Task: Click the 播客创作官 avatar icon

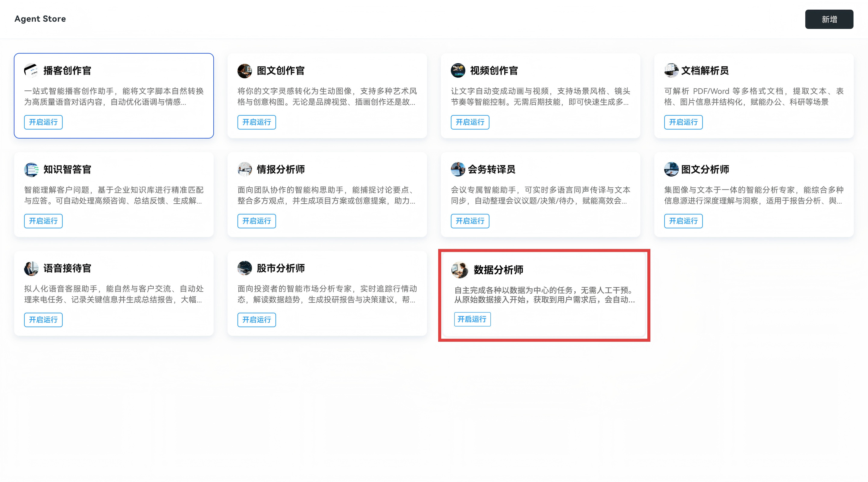Action: point(31,70)
